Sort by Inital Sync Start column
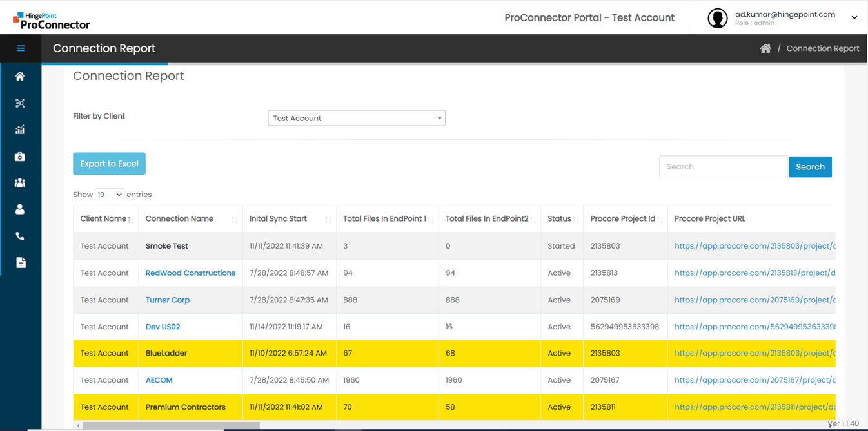 tap(289, 219)
